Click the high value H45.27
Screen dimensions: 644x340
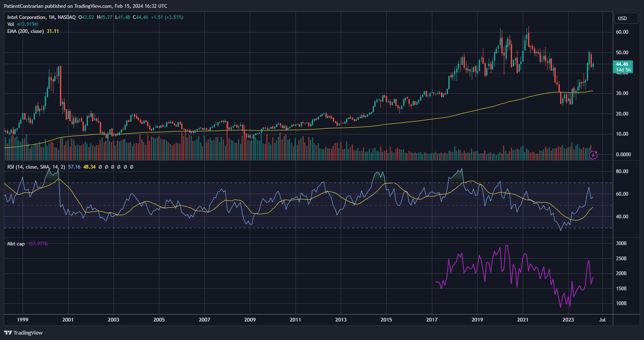click(105, 17)
